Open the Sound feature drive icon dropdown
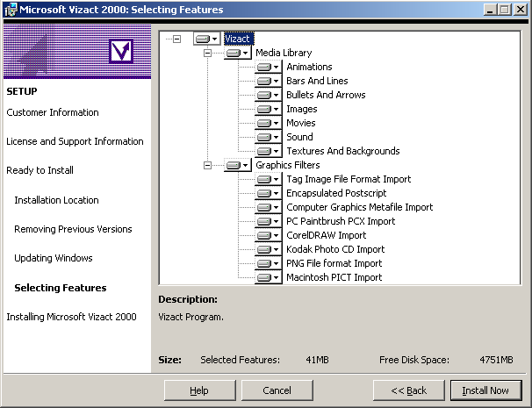 click(269, 137)
